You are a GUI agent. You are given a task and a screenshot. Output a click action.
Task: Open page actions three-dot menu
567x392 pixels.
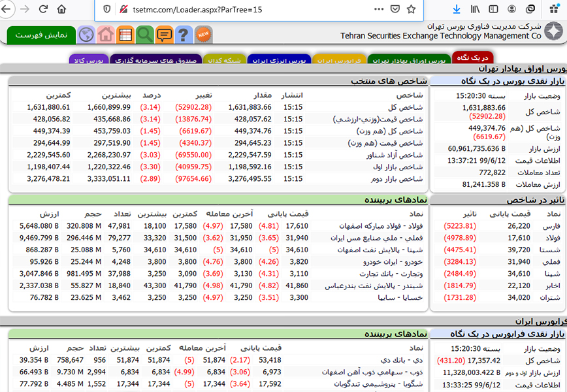coord(379,9)
